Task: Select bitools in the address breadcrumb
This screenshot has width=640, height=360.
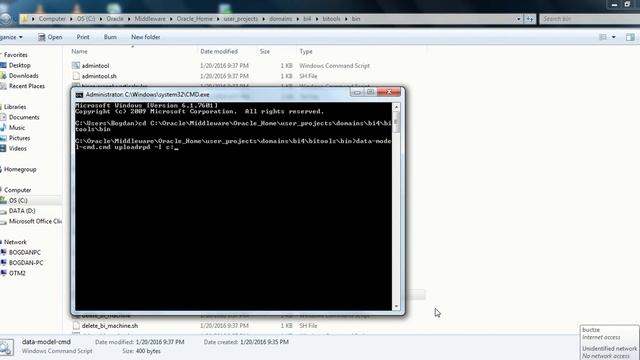Action: point(331,19)
